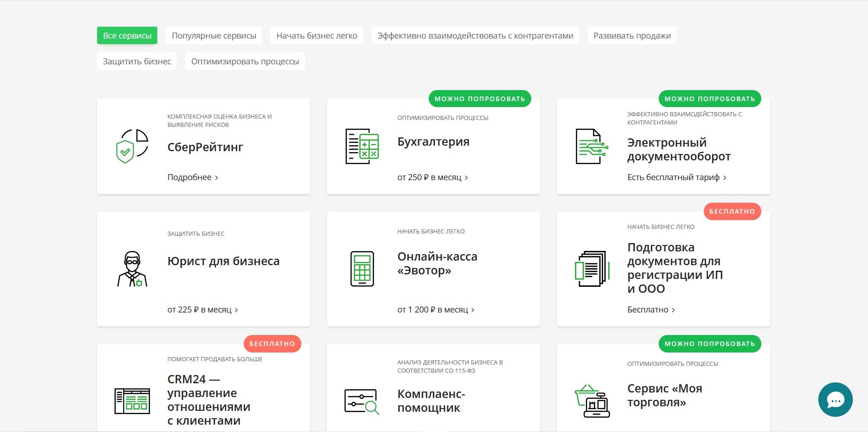Open Подробнее link under СберРейтинг
The height and width of the screenshot is (432, 868).
[x=192, y=177]
